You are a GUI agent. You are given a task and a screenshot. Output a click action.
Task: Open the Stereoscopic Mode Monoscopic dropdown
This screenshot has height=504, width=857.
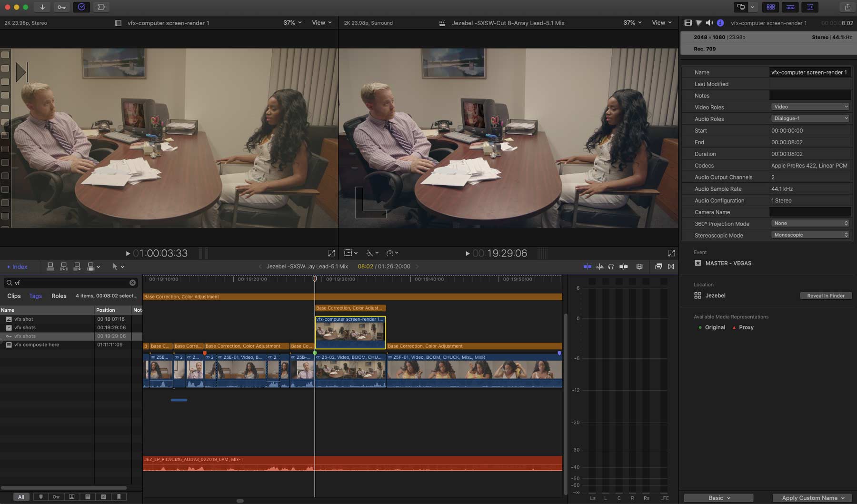(x=810, y=235)
